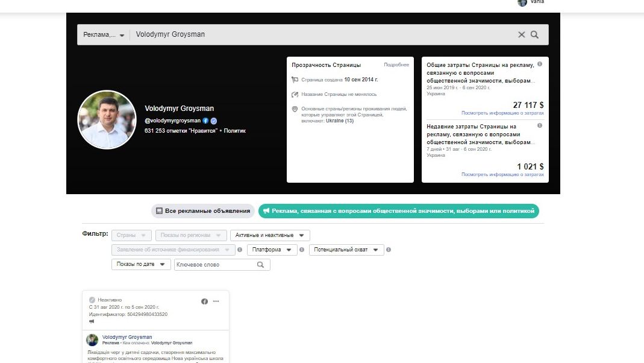Open spending info link under 27 117 $
The height and width of the screenshot is (363, 644).
coord(502,113)
